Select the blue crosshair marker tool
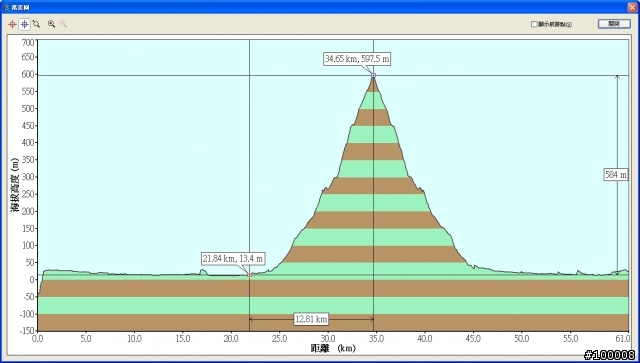 pyautogui.click(x=24, y=24)
